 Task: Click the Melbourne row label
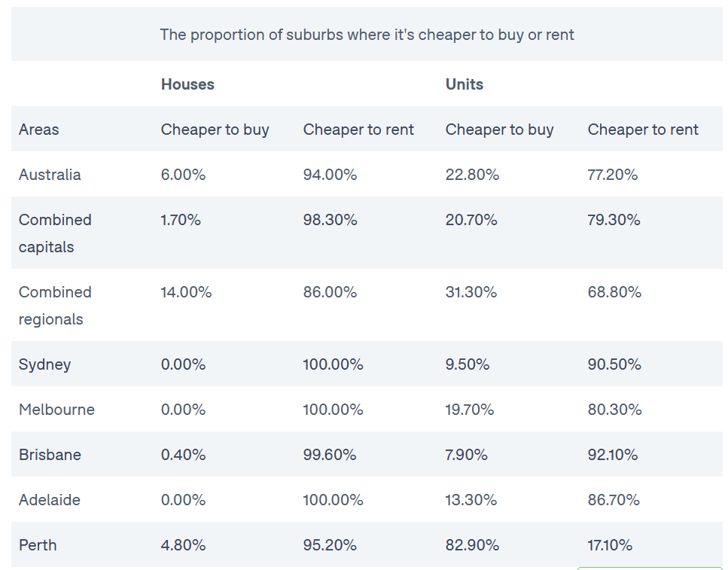pos(56,410)
